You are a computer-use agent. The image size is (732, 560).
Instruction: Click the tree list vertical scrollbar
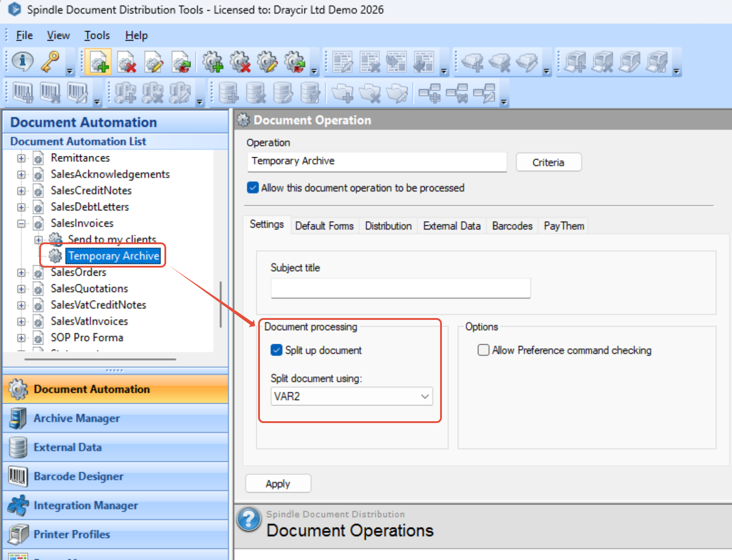(x=220, y=305)
